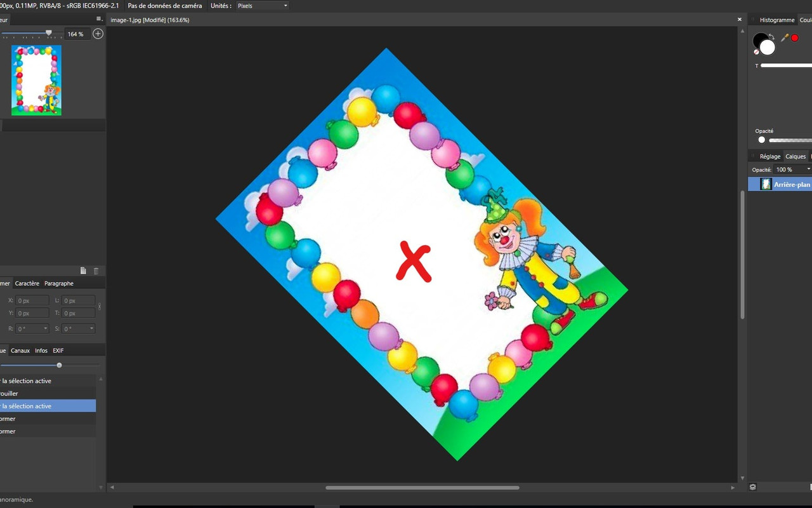
Task: Open the Unités dropdown showing Pixels
Action: 262,5
